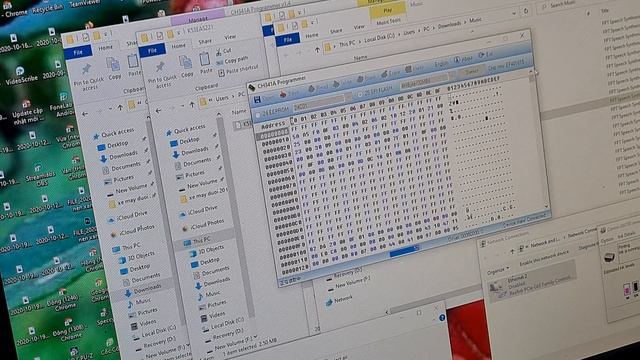Select the Music Tools Play tab
The width and height of the screenshot is (640, 360).
(387, 11)
